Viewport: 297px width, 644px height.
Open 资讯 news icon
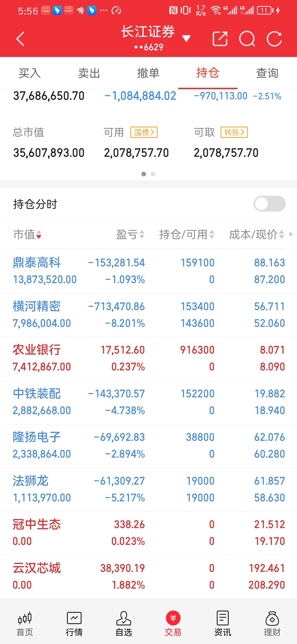click(222, 624)
